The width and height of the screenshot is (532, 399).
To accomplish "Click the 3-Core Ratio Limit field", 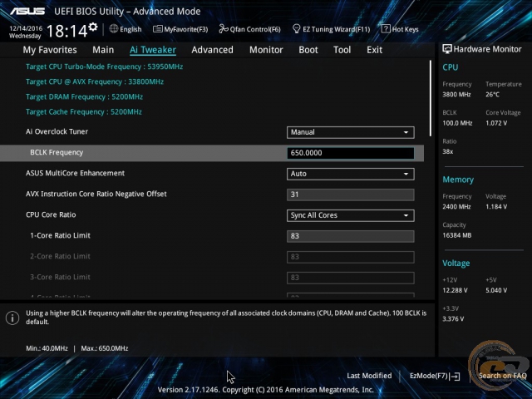I will [x=350, y=278].
